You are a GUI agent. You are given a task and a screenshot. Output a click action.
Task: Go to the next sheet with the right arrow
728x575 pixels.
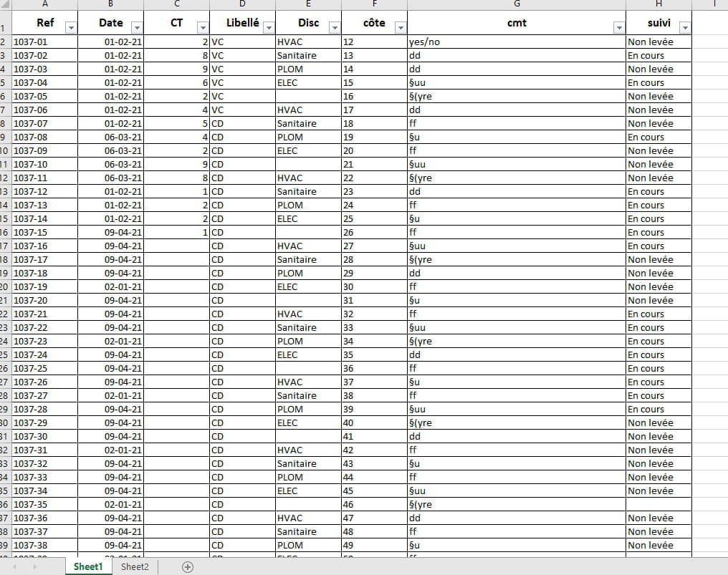point(35,566)
